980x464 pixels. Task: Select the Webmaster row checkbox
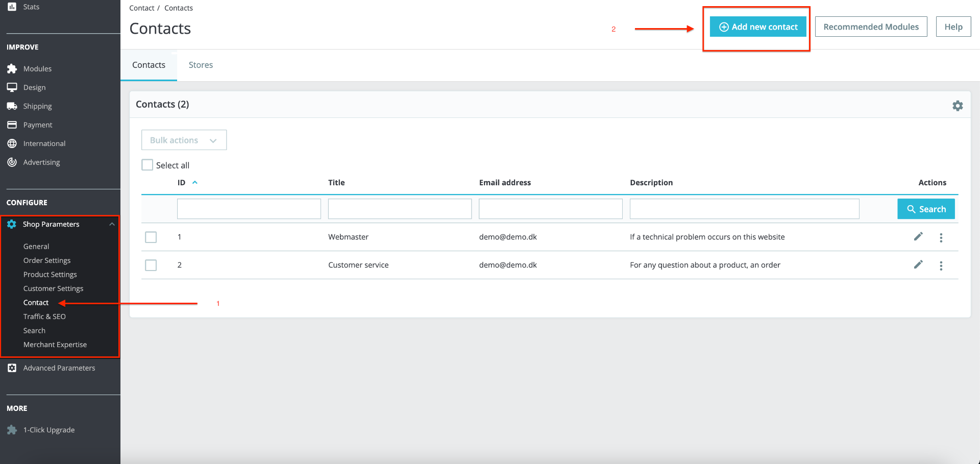coord(151,237)
